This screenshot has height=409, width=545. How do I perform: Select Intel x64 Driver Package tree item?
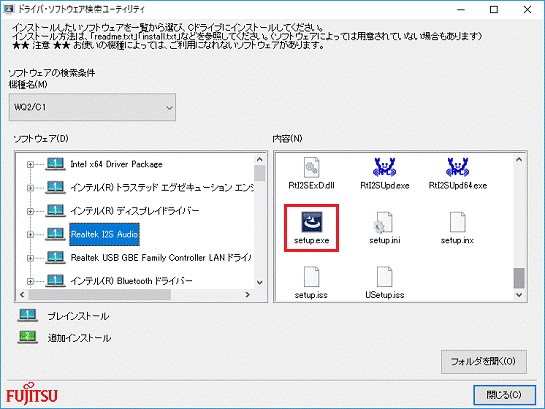pyautogui.click(x=116, y=164)
